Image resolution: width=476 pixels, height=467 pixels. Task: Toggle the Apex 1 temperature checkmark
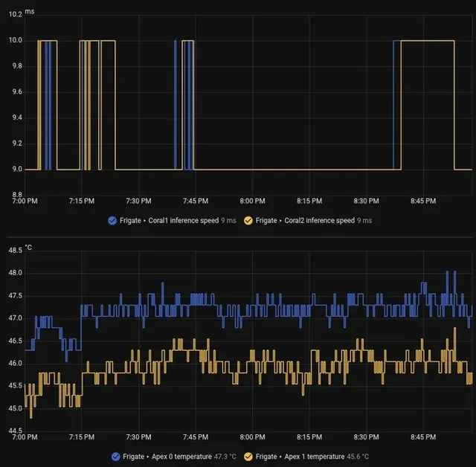[248, 457]
